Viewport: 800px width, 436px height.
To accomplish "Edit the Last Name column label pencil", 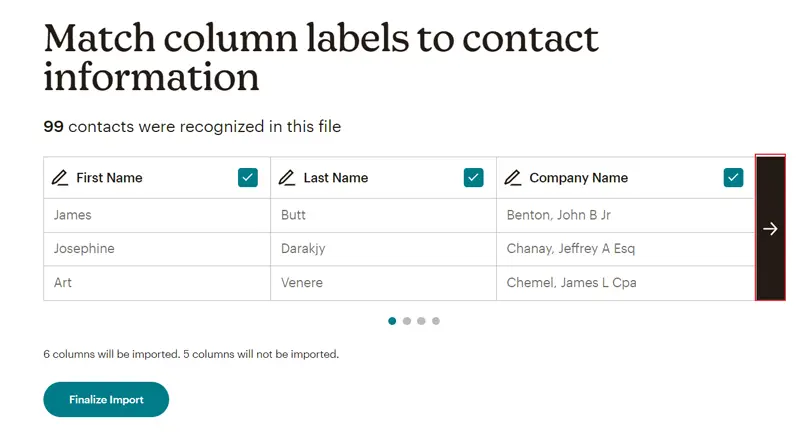I will tap(288, 178).
